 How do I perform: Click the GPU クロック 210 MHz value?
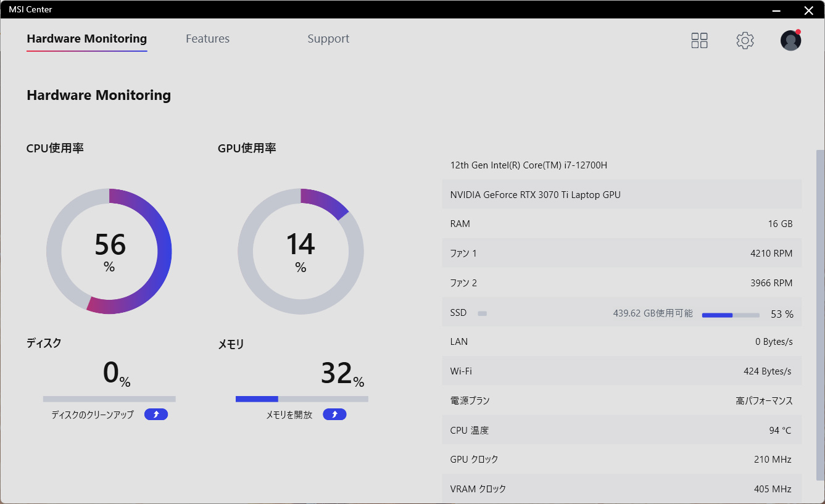(x=773, y=460)
